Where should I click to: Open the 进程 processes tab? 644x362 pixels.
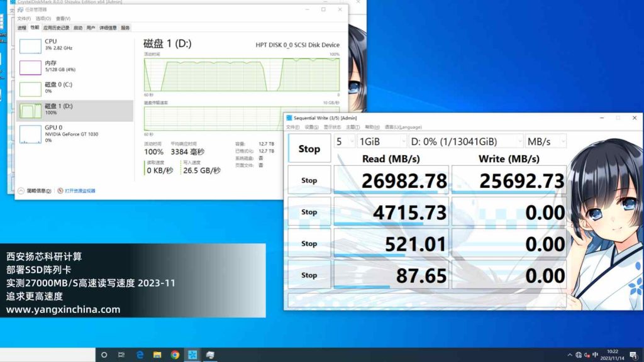point(22,28)
